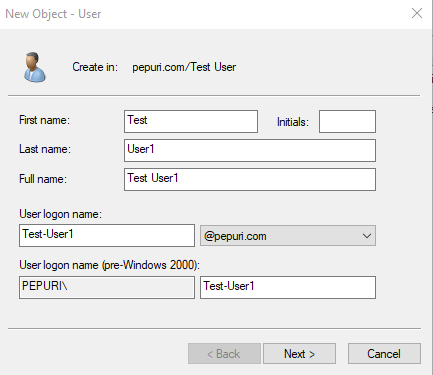Viewport: 433px width, 375px height.
Task: Click the user avatar icon
Action: [x=34, y=67]
